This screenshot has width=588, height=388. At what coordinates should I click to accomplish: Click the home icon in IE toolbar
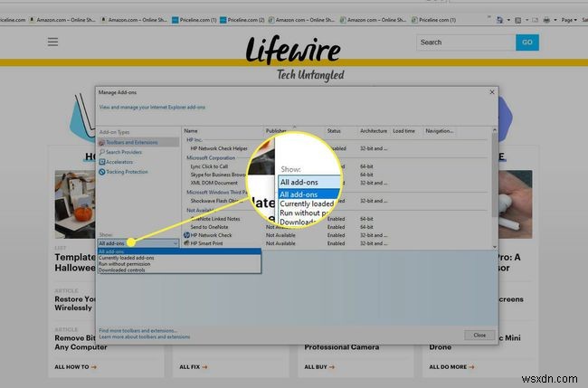(x=499, y=20)
